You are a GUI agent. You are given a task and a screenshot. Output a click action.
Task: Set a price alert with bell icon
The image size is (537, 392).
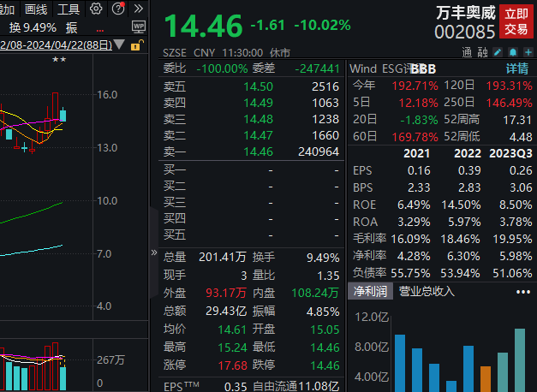513,52
